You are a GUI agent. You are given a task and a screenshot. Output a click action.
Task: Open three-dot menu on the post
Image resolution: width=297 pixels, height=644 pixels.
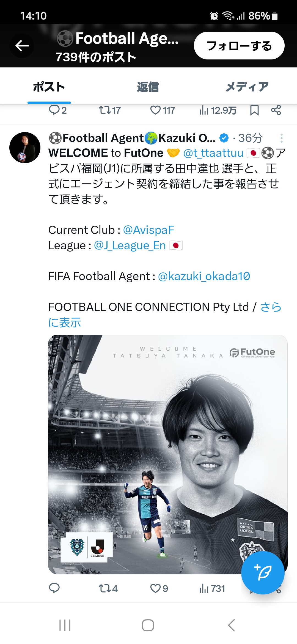coord(281,138)
